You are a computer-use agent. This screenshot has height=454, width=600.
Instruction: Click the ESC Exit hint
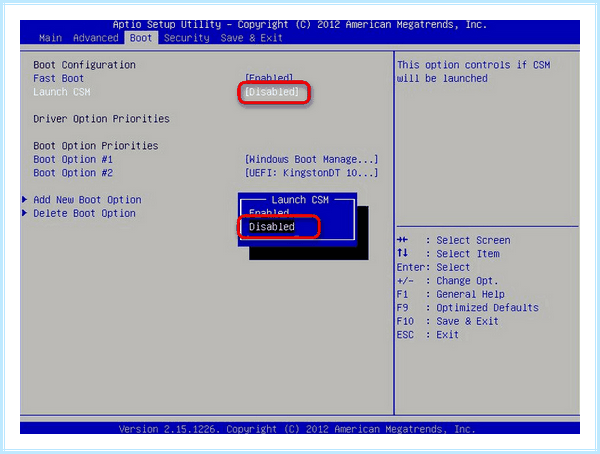pyautogui.click(x=427, y=335)
